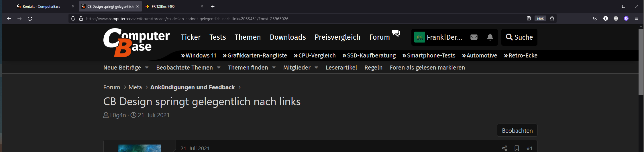
Task: Open Neue Beiträge page
Action: click(x=122, y=68)
